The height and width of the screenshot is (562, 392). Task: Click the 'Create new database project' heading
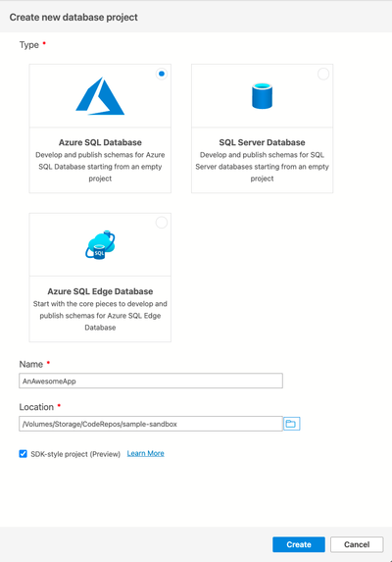(73, 18)
